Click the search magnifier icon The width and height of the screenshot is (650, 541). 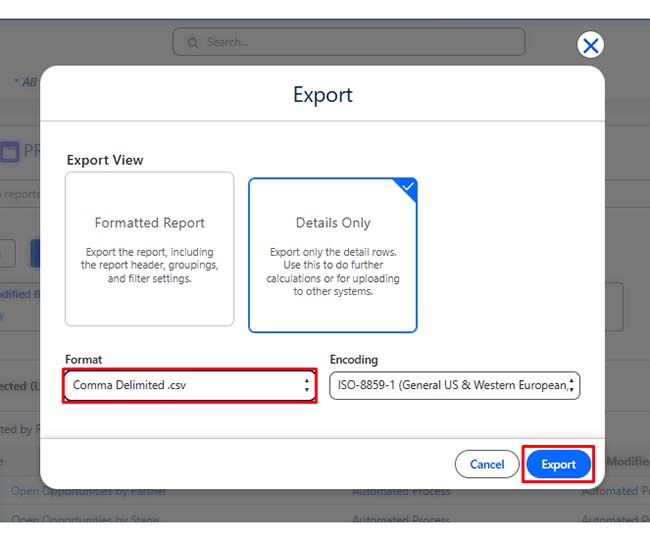click(193, 42)
